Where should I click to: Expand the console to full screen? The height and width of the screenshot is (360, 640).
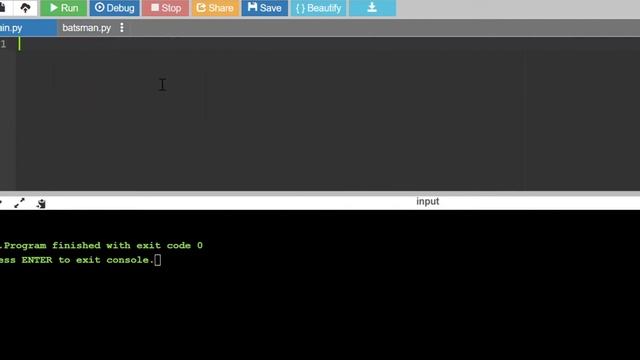(x=19, y=203)
